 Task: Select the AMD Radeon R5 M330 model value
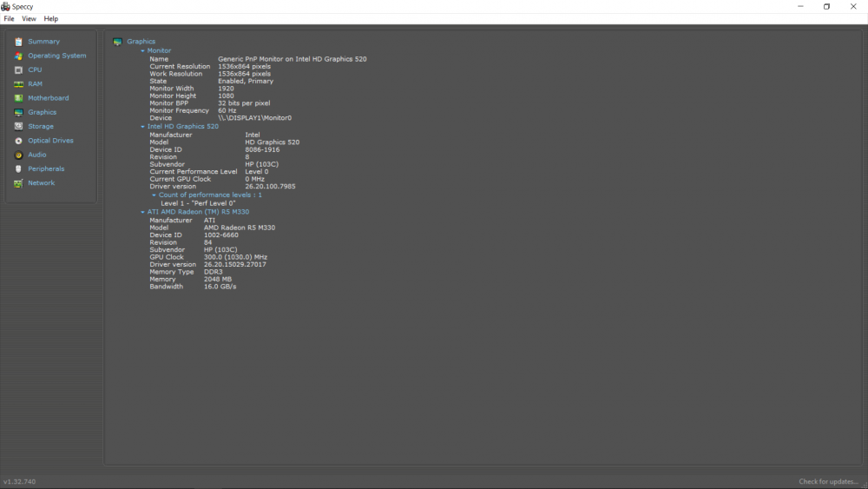point(240,228)
